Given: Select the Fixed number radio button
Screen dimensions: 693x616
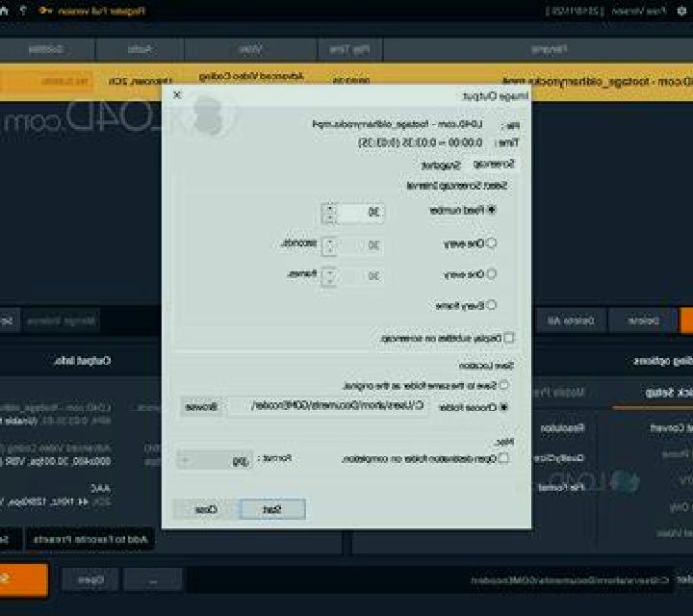Looking at the screenshot, I should click(x=492, y=210).
